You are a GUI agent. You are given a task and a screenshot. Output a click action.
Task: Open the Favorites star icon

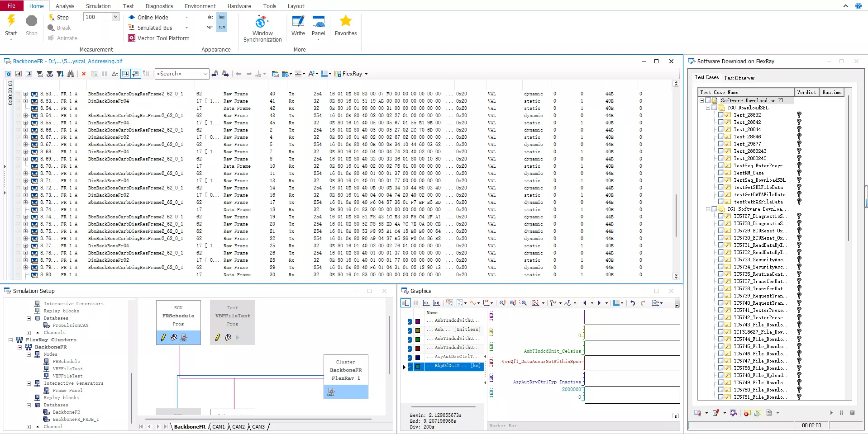(x=346, y=21)
